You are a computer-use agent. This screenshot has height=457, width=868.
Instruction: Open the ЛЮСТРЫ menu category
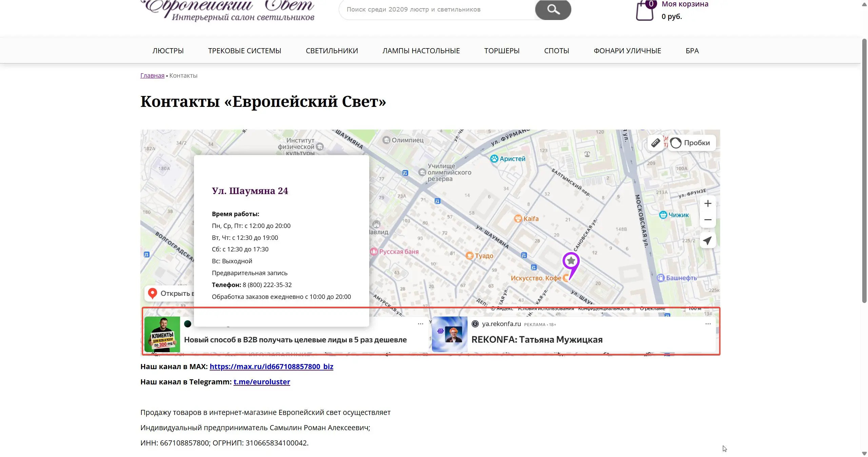tap(168, 51)
